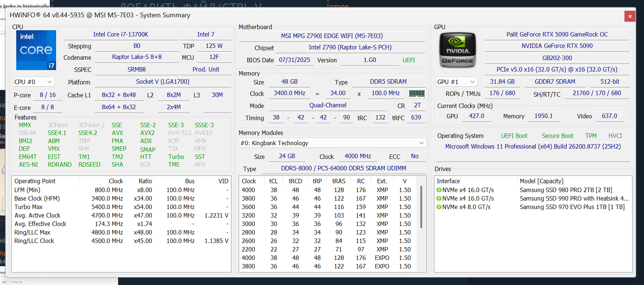Click the GB202-300 GPU chip field
The image size is (644, 285).
tap(557, 58)
